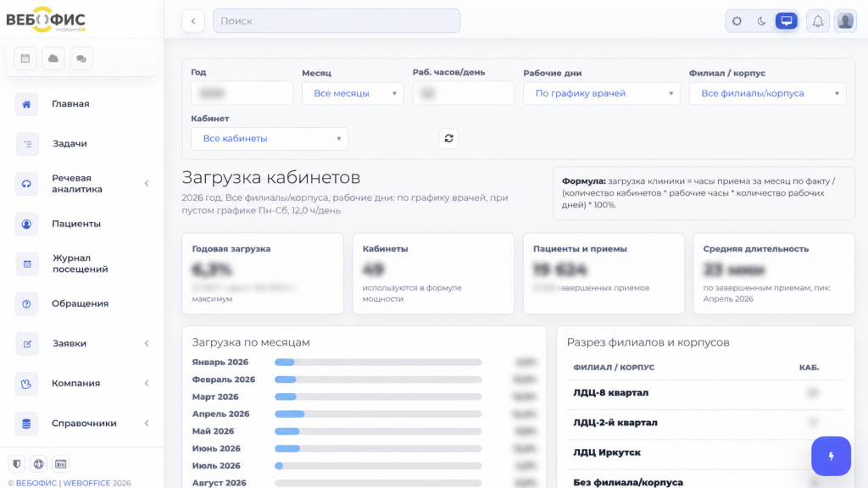Click the home icon next to Главная
Image resolution: width=868 pixels, height=488 pixels.
pos(26,104)
